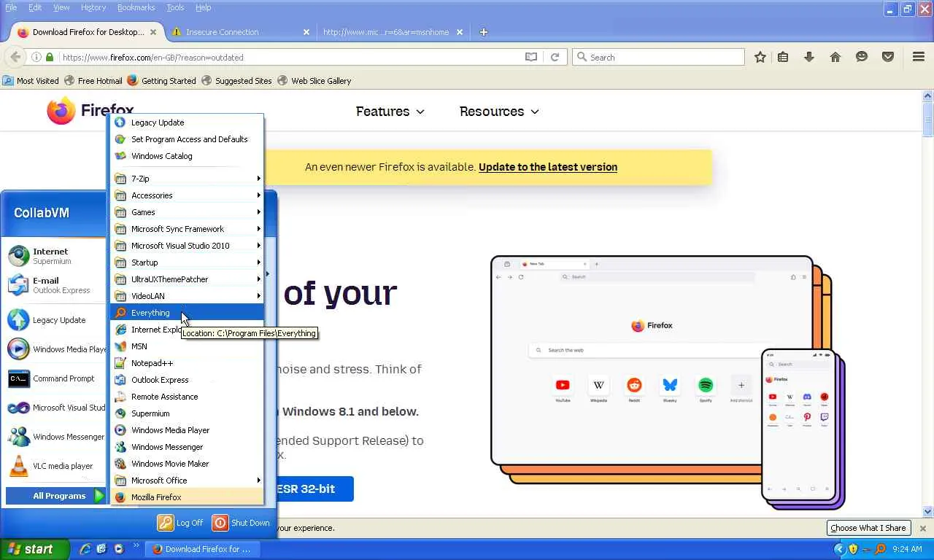This screenshot has height=560, width=934.
Task: Expand the Games submenu
Action: [187, 212]
